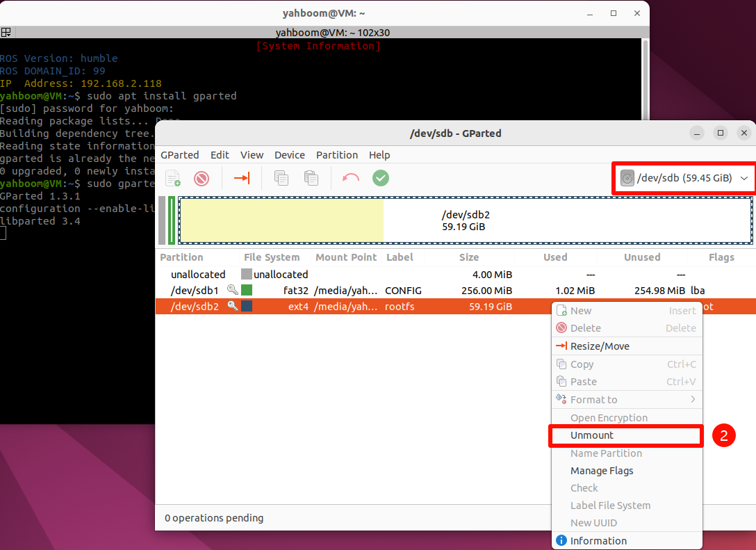Click the key icon on /dev/sdb1 row

pyautogui.click(x=232, y=289)
